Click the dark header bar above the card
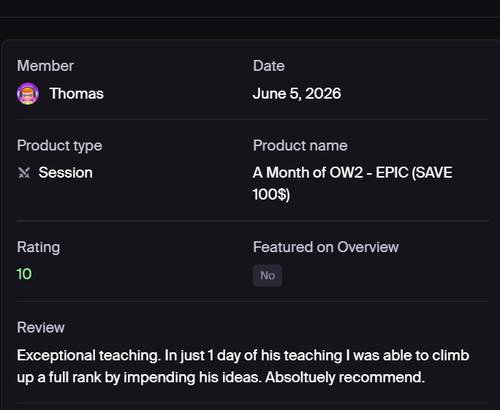The image size is (500, 410). point(250,8)
